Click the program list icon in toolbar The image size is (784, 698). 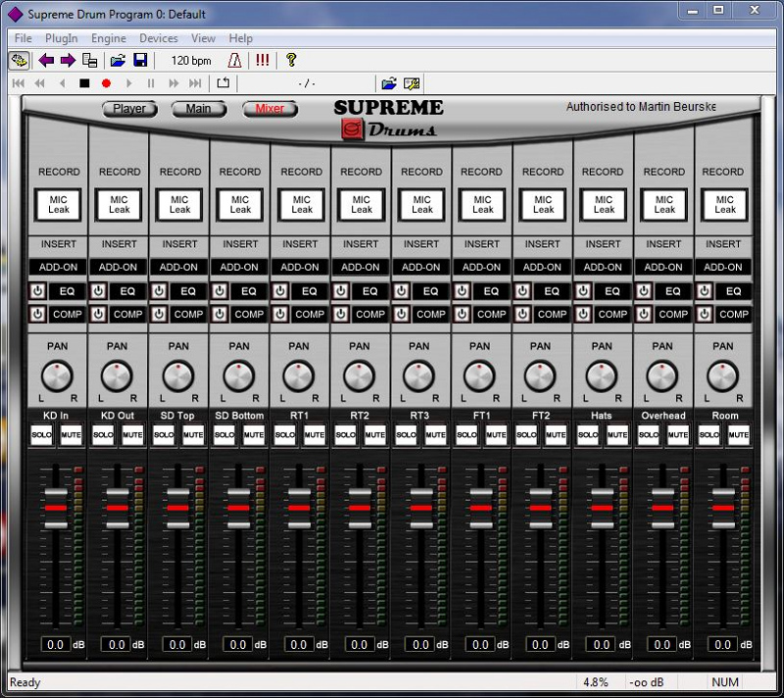pos(89,61)
